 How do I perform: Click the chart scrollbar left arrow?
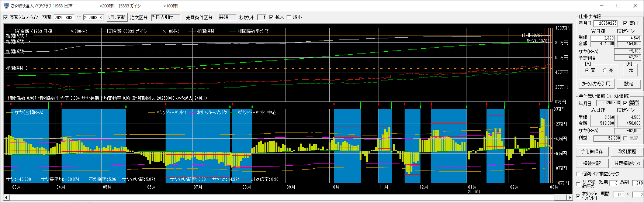pos(7,197)
